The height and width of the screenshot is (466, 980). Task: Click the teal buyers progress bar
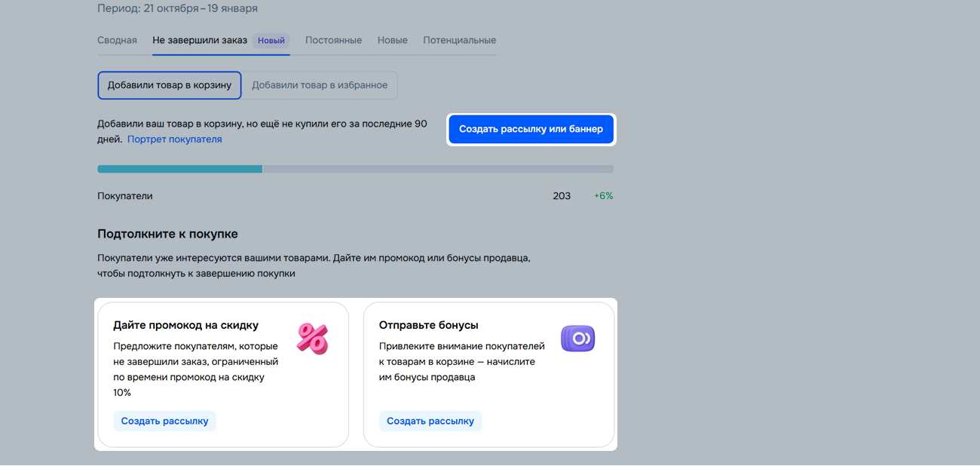pyautogui.click(x=180, y=169)
